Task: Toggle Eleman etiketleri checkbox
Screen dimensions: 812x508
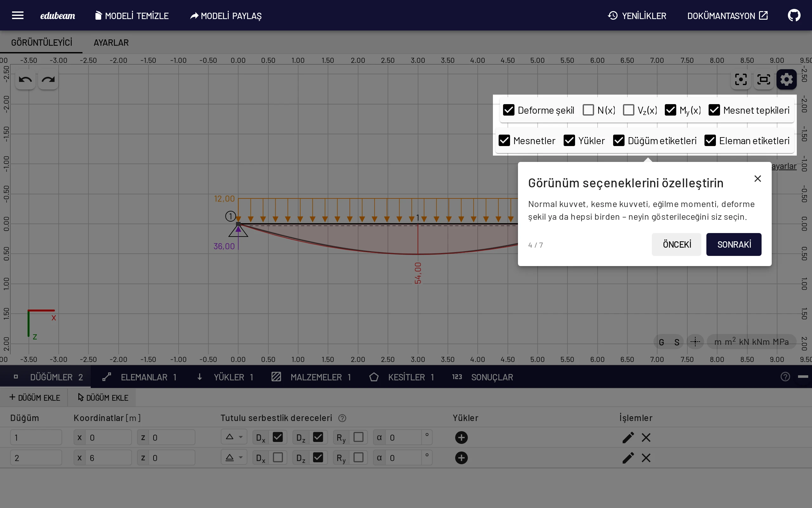Action: pos(710,140)
